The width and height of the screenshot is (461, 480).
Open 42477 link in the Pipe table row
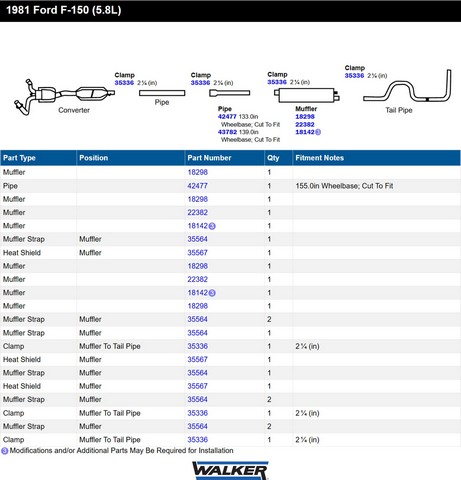point(197,186)
